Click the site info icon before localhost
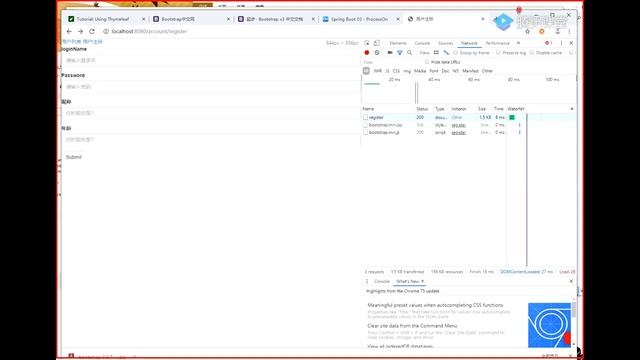The width and height of the screenshot is (640, 360). pyautogui.click(x=106, y=31)
